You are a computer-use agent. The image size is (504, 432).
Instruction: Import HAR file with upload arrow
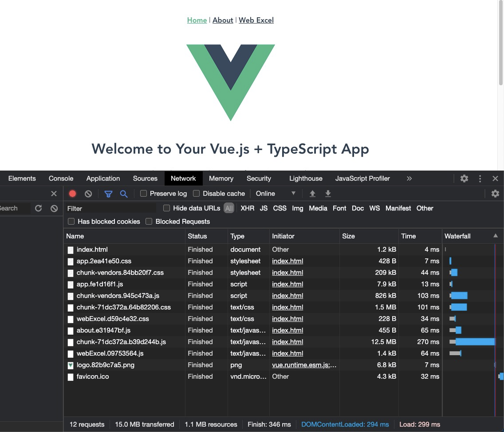point(312,194)
